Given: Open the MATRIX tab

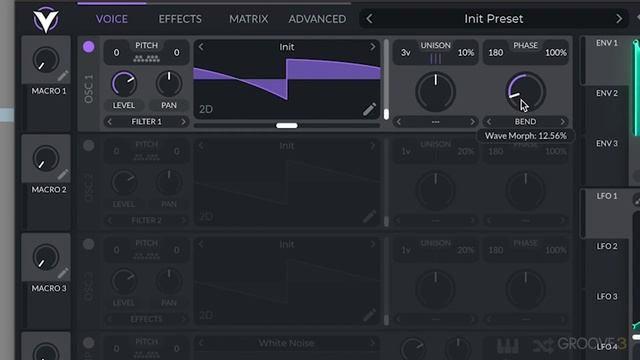Looking at the screenshot, I should 249,19.
